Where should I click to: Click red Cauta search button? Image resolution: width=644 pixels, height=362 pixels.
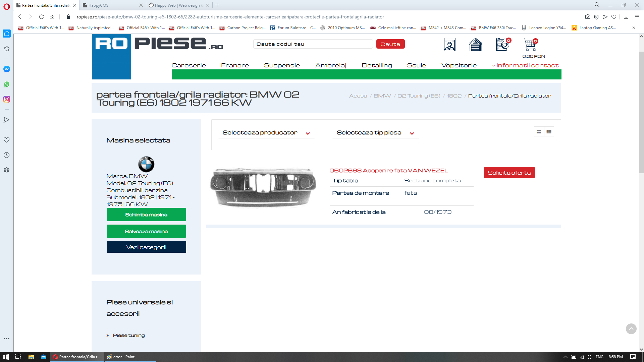(390, 44)
